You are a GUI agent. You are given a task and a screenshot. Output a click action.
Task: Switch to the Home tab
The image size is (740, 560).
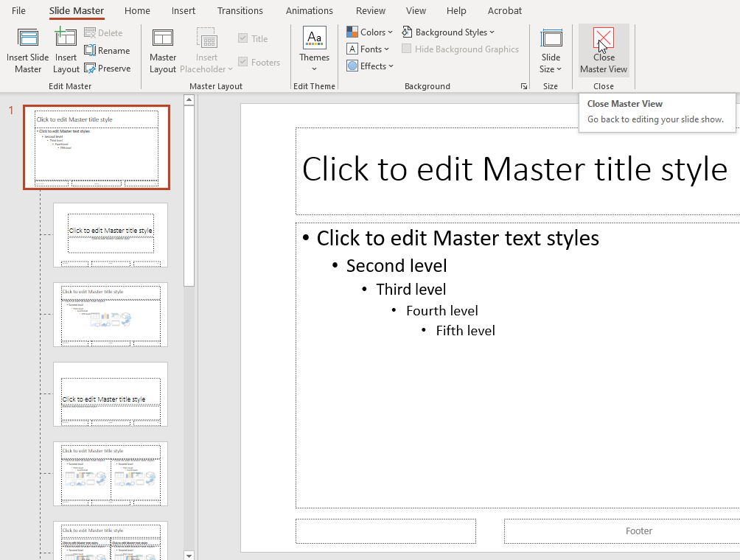point(137,11)
